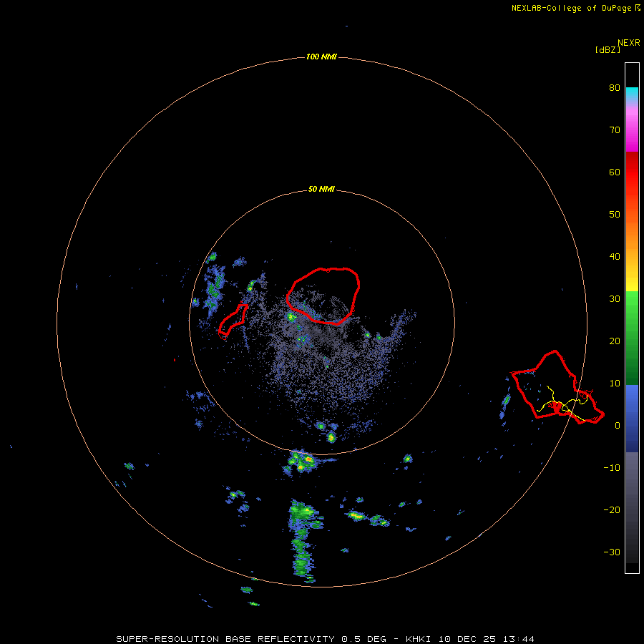
Task: Pick the green band of the color scale
Action: coord(632,338)
